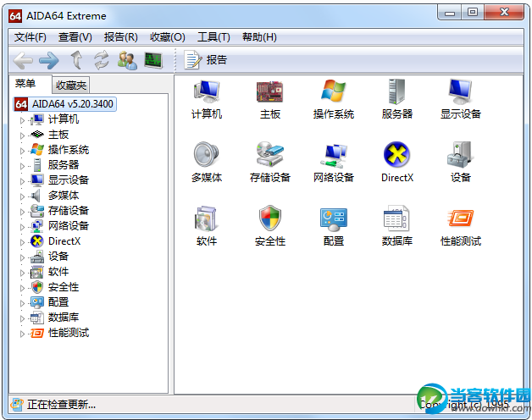Select 软件 in the left tree
The image size is (532, 420).
click(x=58, y=272)
